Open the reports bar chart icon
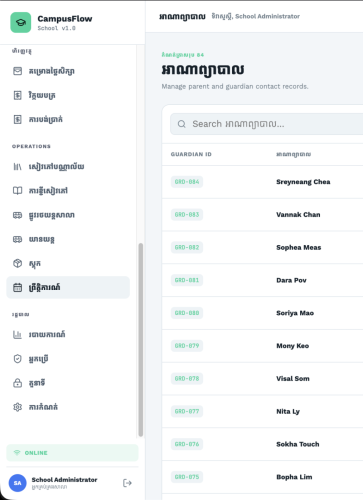The height and width of the screenshot is (500, 363). (x=17, y=334)
